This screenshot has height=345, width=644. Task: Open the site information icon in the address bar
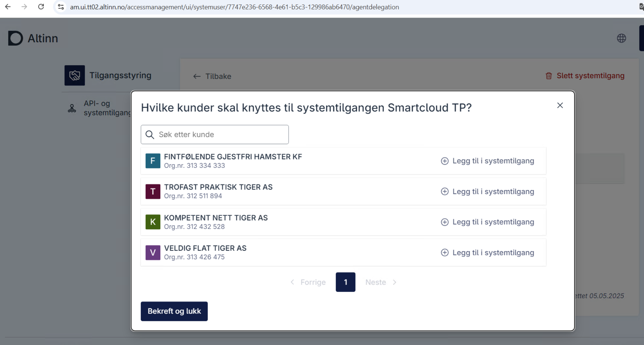pyautogui.click(x=61, y=7)
